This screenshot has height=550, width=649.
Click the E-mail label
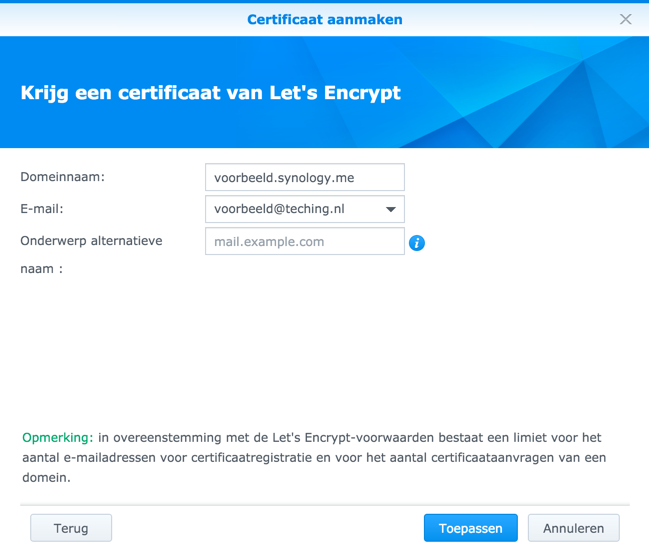pos(42,209)
